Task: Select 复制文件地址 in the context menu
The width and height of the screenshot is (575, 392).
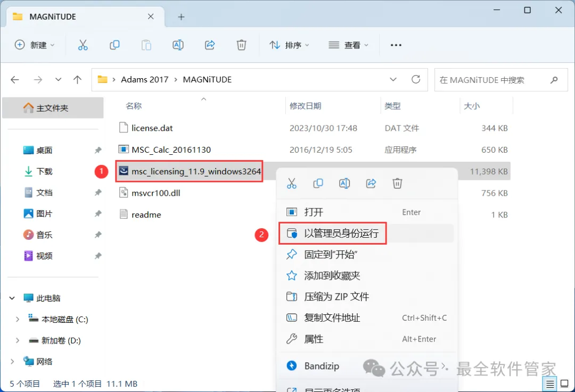Action: [367, 318]
